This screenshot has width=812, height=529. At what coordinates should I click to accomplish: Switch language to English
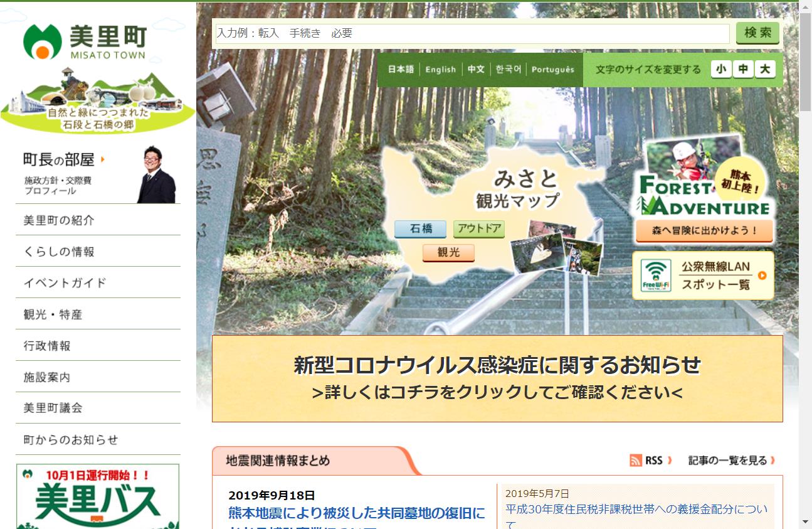pyautogui.click(x=440, y=70)
